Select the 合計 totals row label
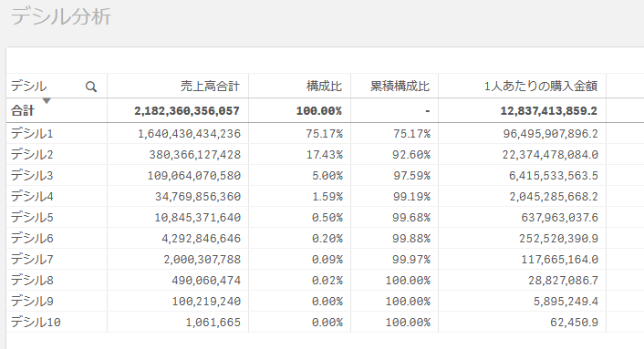Screen dimensions: 644x349 pos(23,111)
